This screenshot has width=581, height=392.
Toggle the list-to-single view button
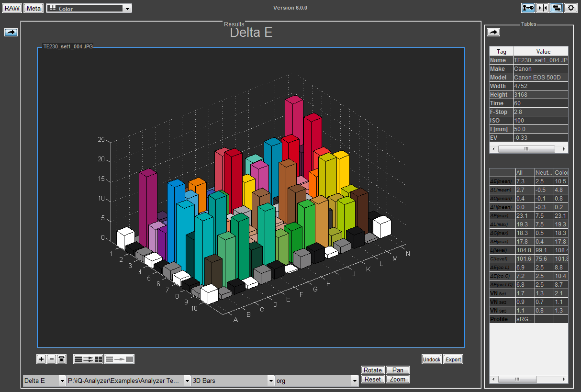tap(119, 359)
